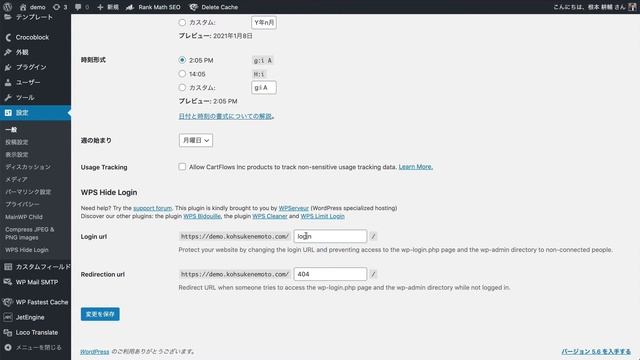Click the Login url input field
Image resolution: width=640 pixels, height=360 pixels.
click(330, 236)
